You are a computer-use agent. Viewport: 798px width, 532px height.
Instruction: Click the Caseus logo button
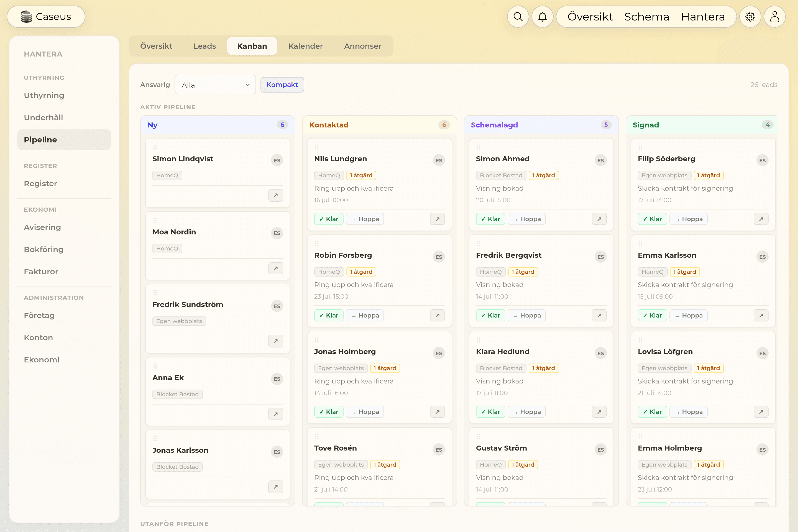click(x=46, y=16)
